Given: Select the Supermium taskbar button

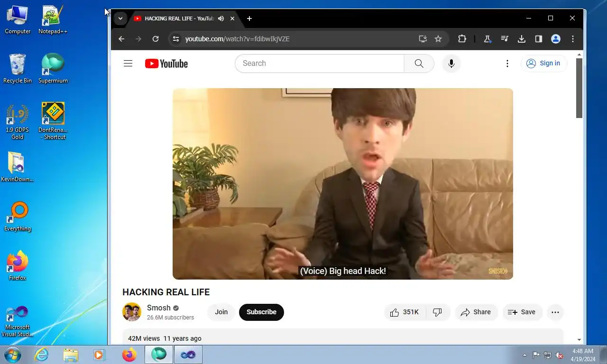Looking at the screenshot, I should 159,355.
